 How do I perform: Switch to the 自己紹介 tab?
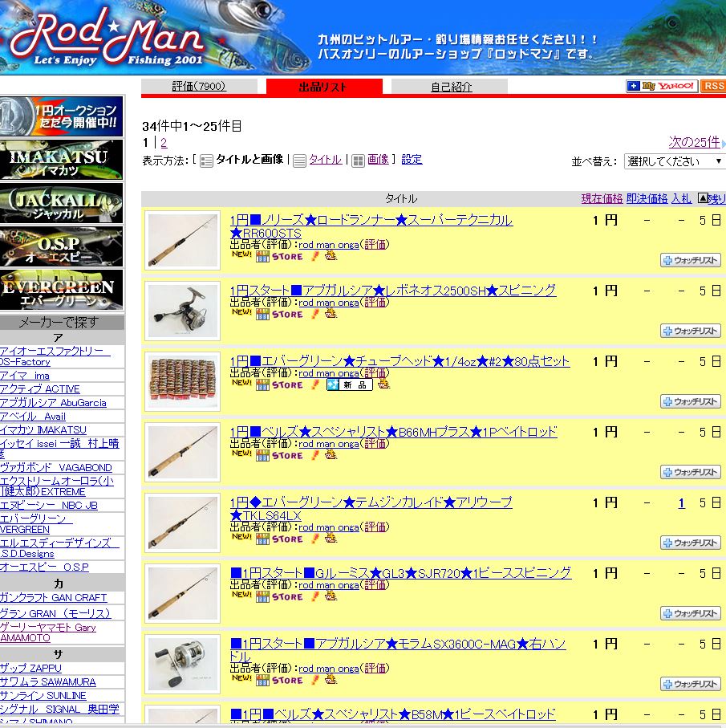coord(451,87)
